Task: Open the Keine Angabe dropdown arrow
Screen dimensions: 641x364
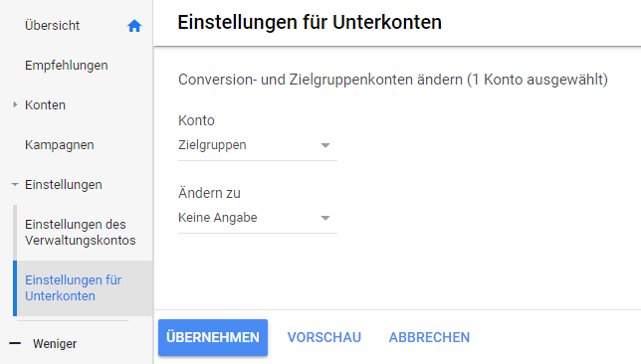Action: click(x=325, y=218)
